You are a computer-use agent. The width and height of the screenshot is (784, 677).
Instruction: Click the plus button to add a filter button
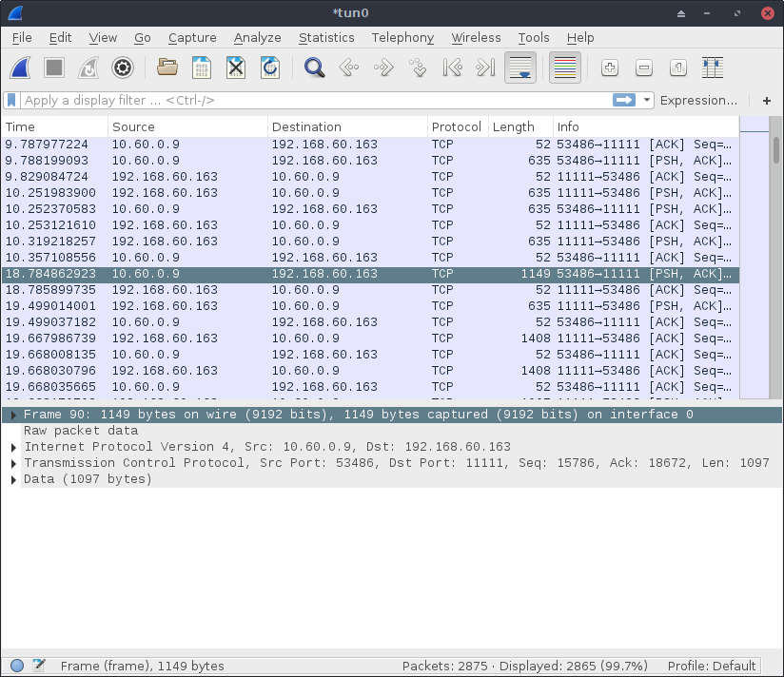767,100
